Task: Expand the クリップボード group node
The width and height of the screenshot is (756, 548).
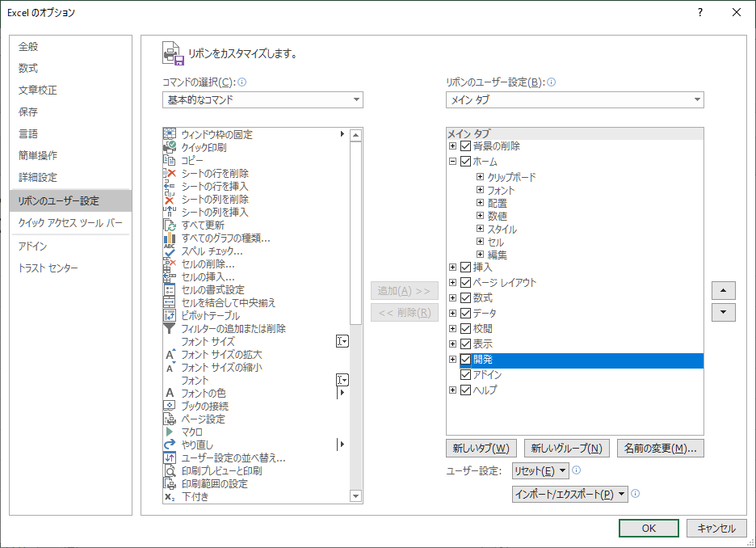Action: pyautogui.click(x=480, y=177)
